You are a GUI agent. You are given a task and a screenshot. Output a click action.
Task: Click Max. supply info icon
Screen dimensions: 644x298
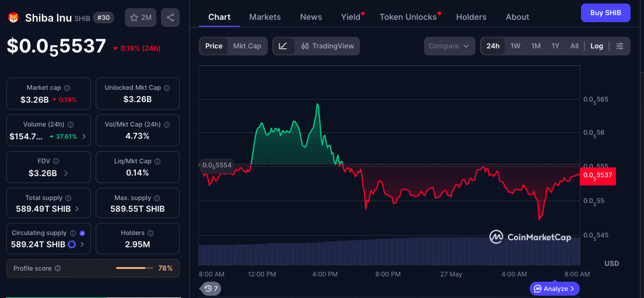[157, 198]
